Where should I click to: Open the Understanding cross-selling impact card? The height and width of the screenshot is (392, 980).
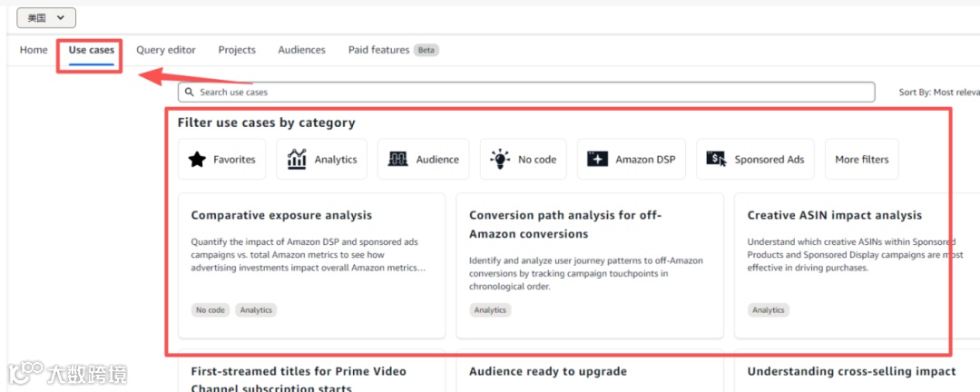[x=857, y=371]
